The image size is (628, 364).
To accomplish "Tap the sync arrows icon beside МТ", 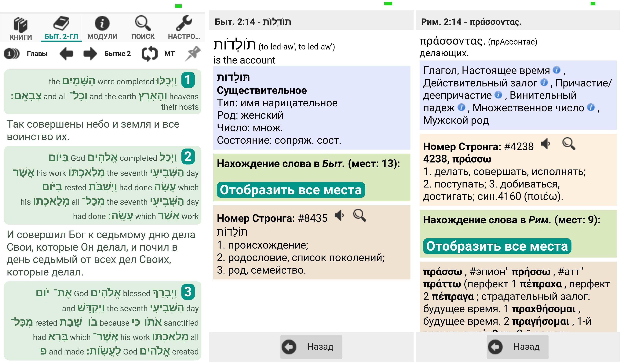I will tap(150, 54).
